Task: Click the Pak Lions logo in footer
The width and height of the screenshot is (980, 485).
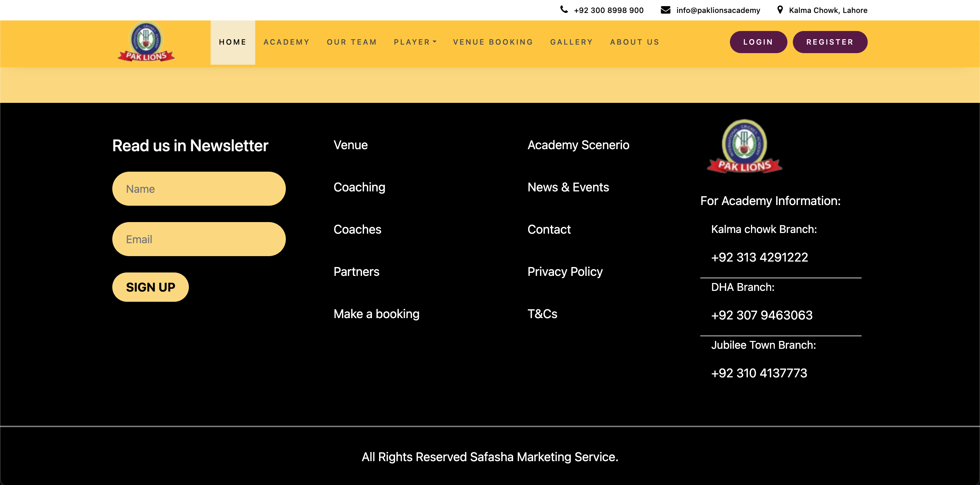Action: (x=744, y=146)
